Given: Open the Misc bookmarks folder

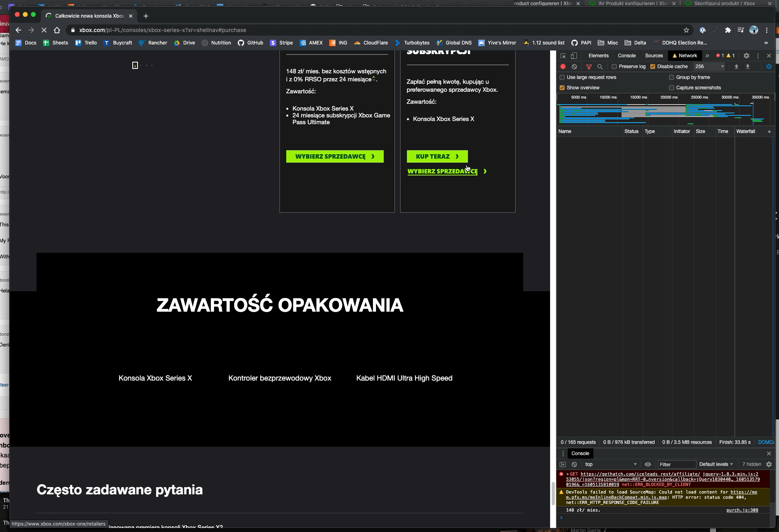Looking at the screenshot, I should [608, 43].
